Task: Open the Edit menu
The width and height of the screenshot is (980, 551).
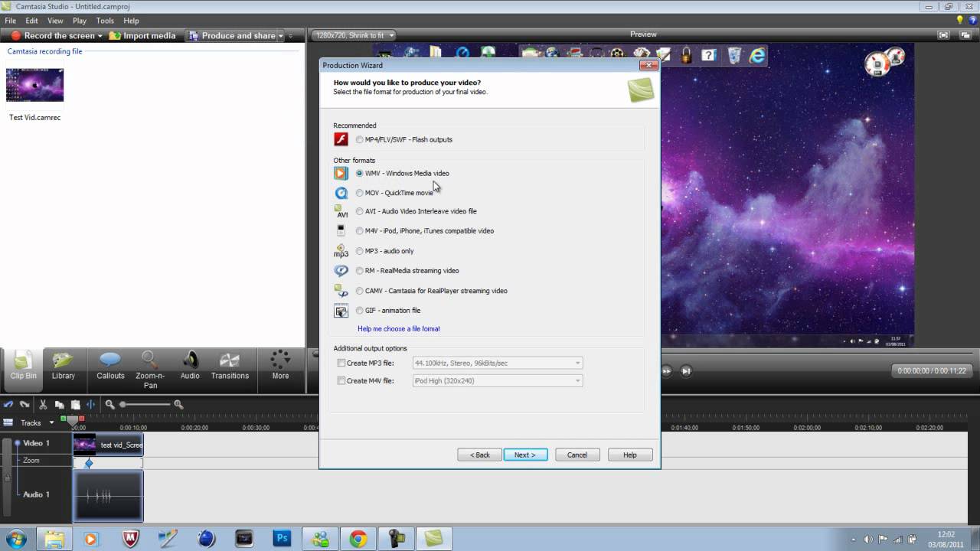Action: [x=31, y=21]
